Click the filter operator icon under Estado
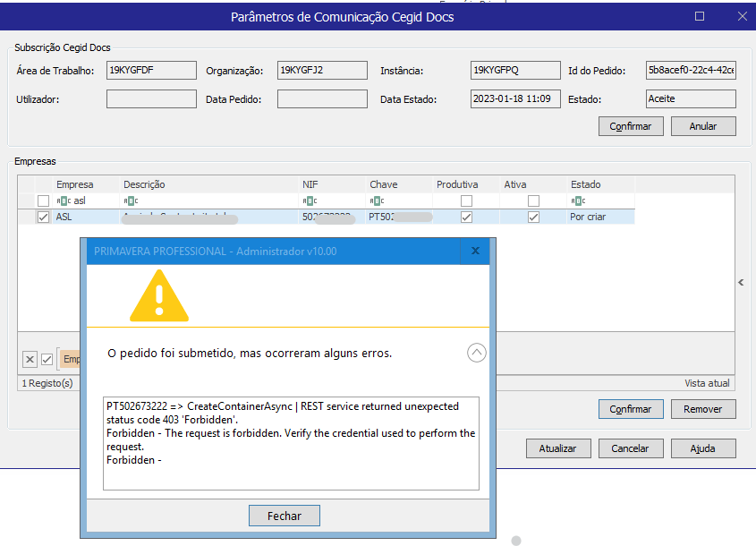Image resolution: width=756 pixels, height=546 pixels. click(x=578, y=200)
